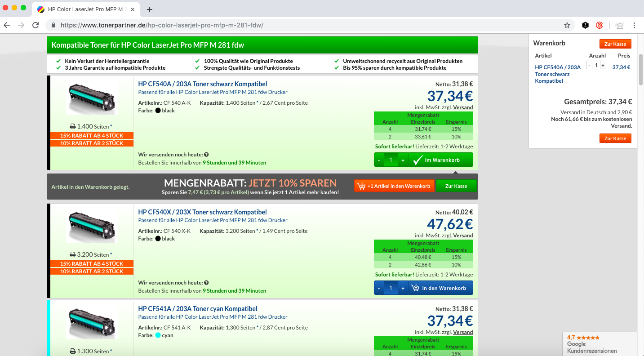Viewport: 644px width, 356px height.
Task: Open Chrome three-dot menu
Action: point(634,25)
